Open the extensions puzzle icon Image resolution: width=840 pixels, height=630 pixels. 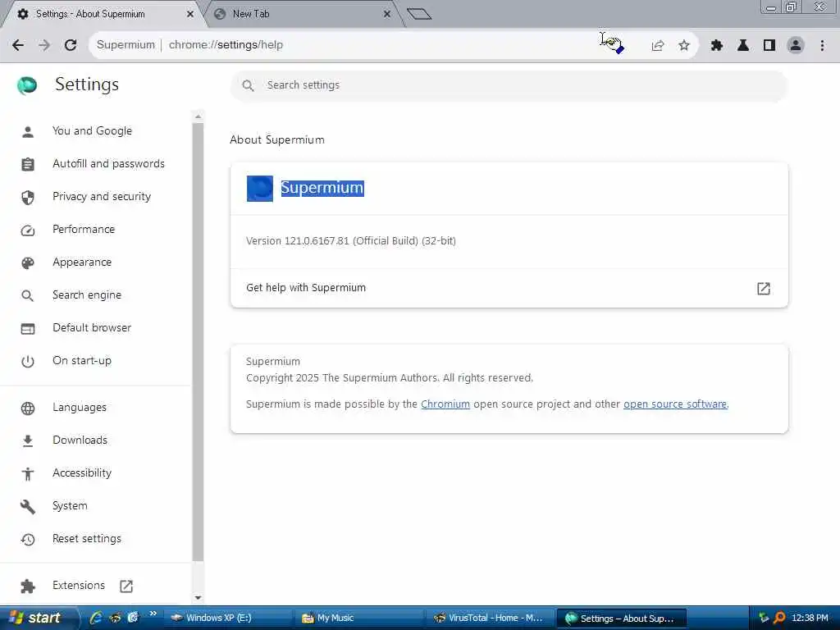717,46
